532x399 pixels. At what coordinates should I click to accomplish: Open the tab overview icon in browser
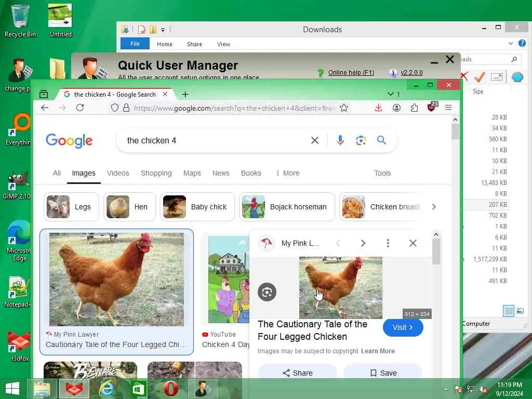(44, 95)
